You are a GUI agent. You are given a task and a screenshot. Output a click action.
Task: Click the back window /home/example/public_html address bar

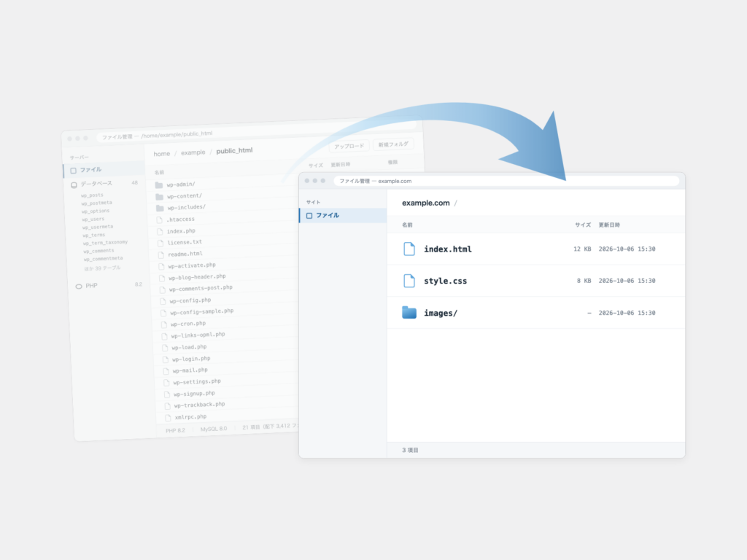point(258,131)
